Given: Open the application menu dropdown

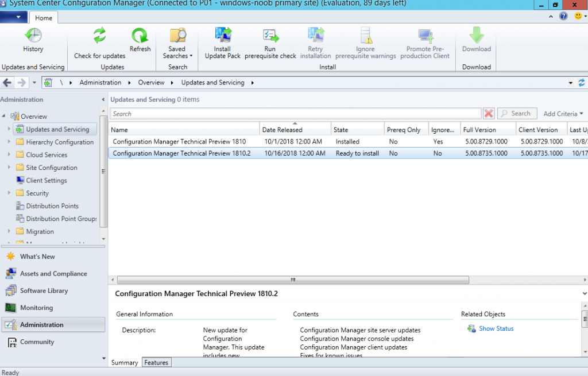Looking at the screenshot, I should 14,17.
